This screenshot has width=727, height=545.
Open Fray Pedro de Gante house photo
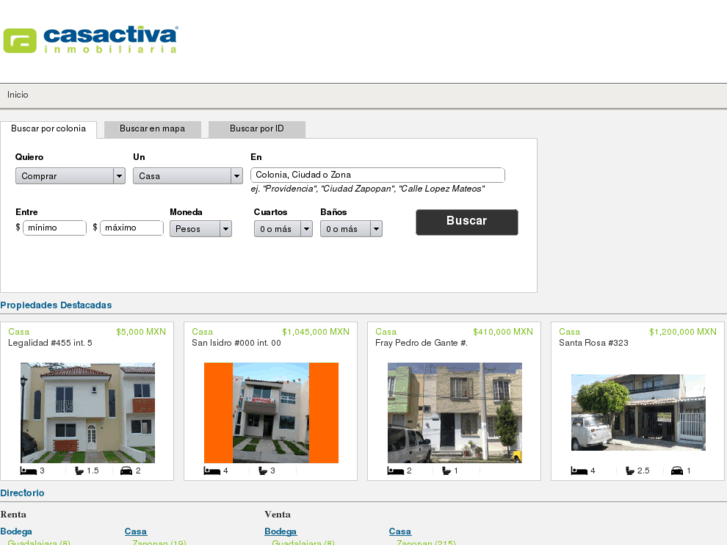tap(455, 413)
